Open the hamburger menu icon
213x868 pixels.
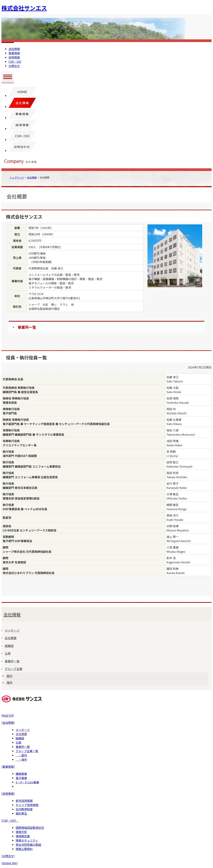coord(7,77)
